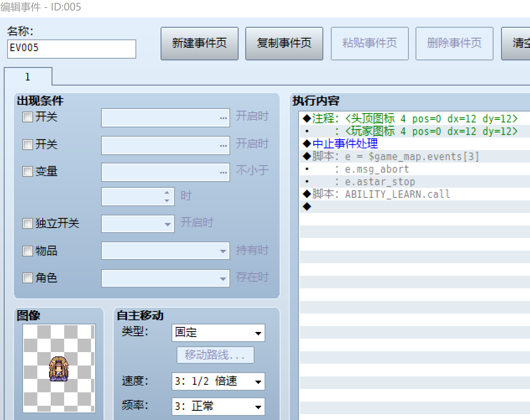The width and height of the screenshot is (530, 420).
Task: Select the 中止事件处理 command line
Action: point(415,144)
